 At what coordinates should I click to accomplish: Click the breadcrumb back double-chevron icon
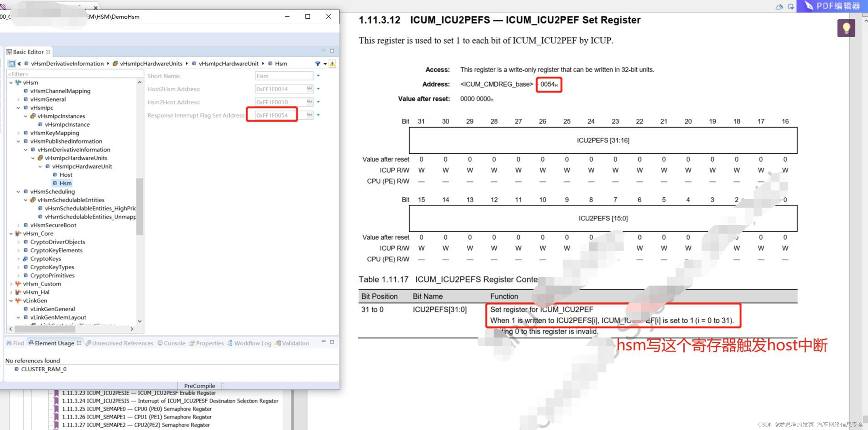19,64
